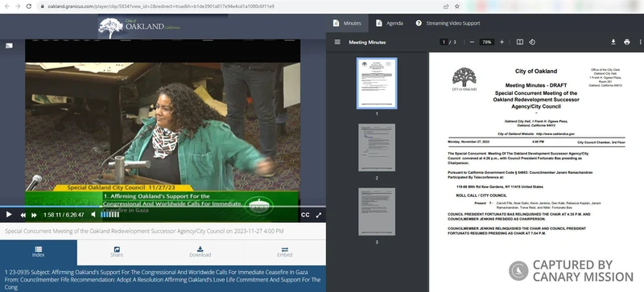Image resolution: width=644 pixels, height=292 pixels.
Task: Click the oaklandca.gov website link in the minutes
Action: click(555, 134)
